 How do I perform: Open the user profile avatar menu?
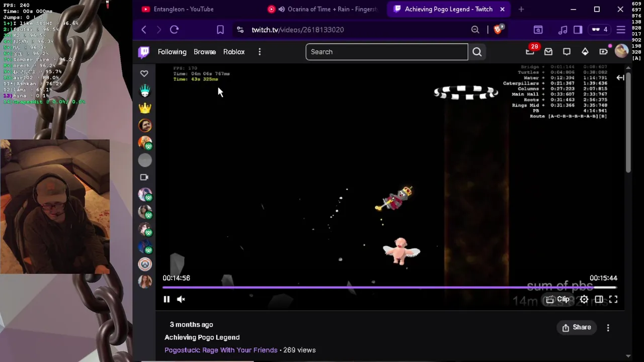coord(622,51)
